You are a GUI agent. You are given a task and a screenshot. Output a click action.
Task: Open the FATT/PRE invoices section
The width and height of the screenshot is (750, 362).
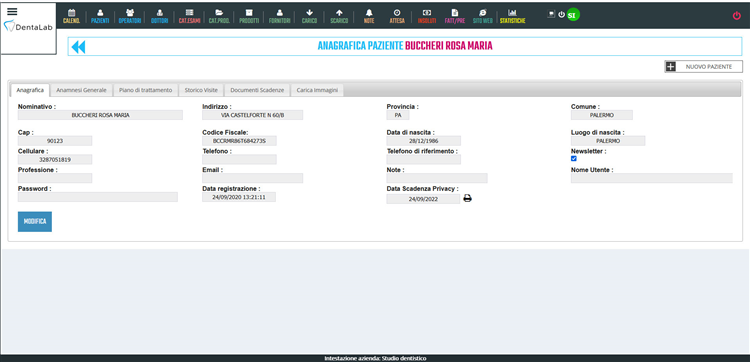[x=454, y=16]
